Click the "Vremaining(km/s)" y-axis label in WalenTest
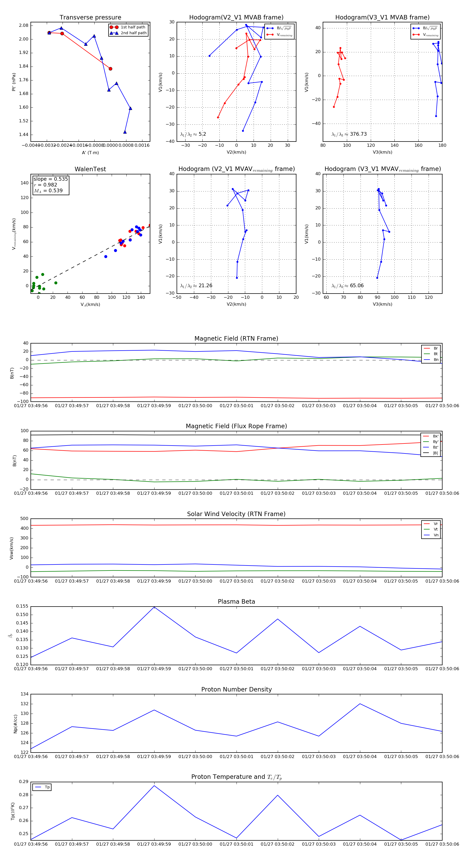 tap(14, 234)
